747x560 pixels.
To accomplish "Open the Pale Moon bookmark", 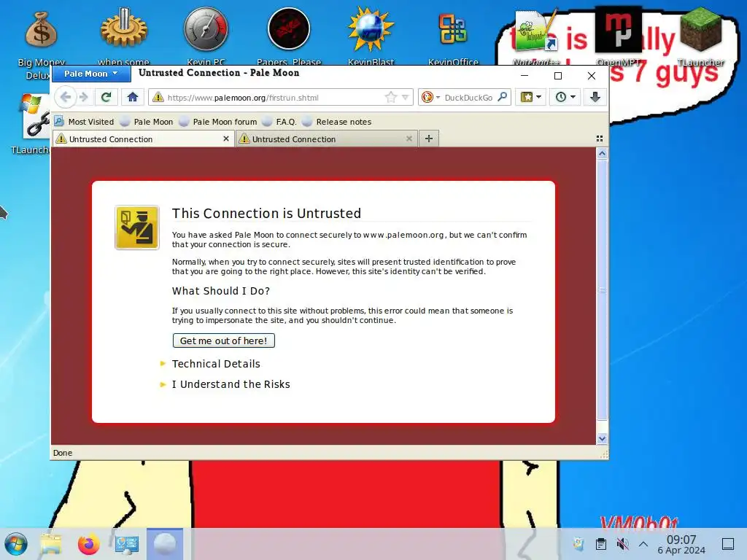I will 147,122.
